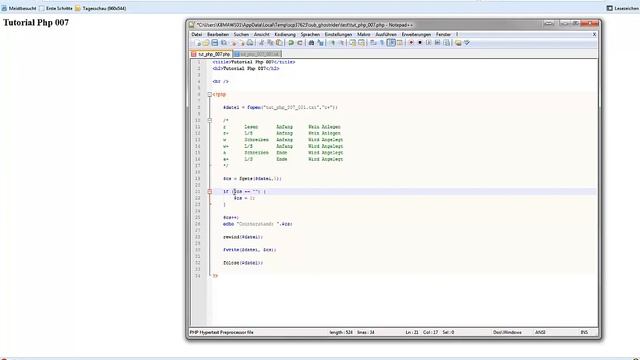
Task: Click the save recorded macro icon
Action: [447, 43]
